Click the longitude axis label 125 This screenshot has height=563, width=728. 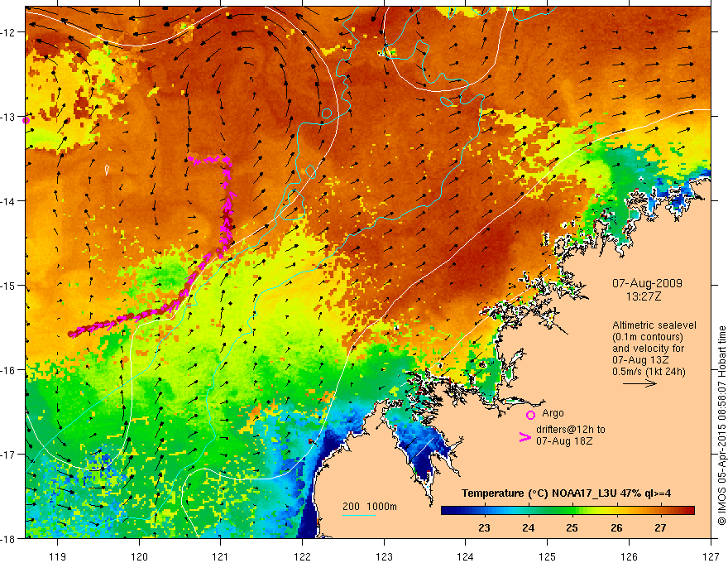[548, 556]
